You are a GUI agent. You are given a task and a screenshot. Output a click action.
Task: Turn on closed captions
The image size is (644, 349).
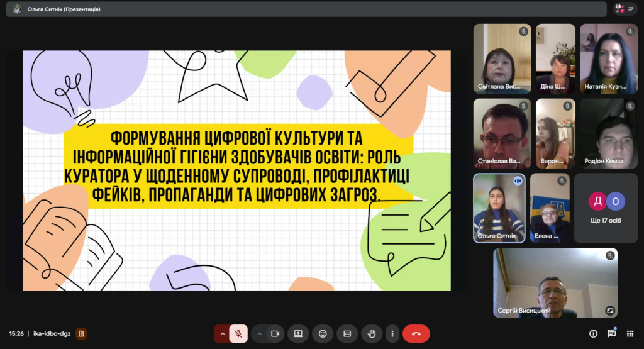(347, 333)
